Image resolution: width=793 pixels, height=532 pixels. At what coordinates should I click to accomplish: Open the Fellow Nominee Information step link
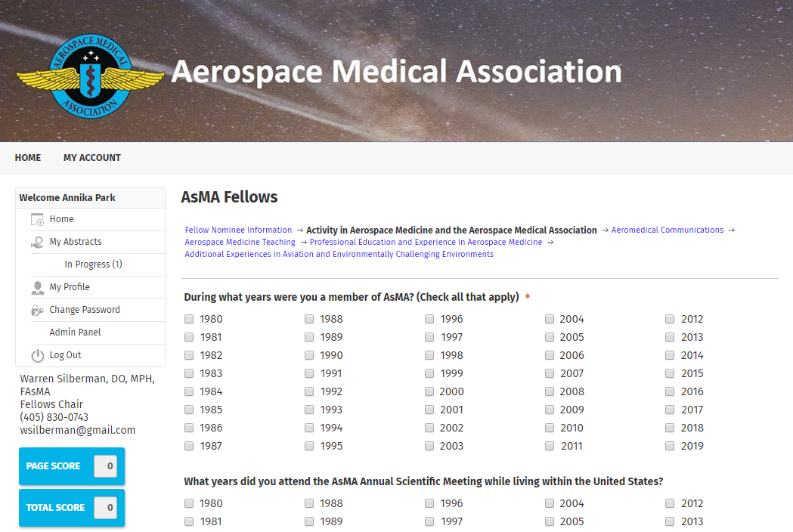coord(238,230)
